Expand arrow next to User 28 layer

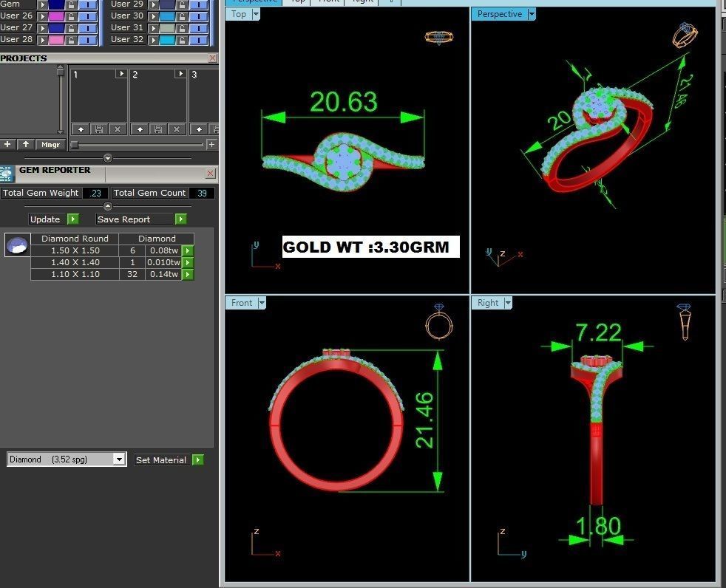[42, 40]
